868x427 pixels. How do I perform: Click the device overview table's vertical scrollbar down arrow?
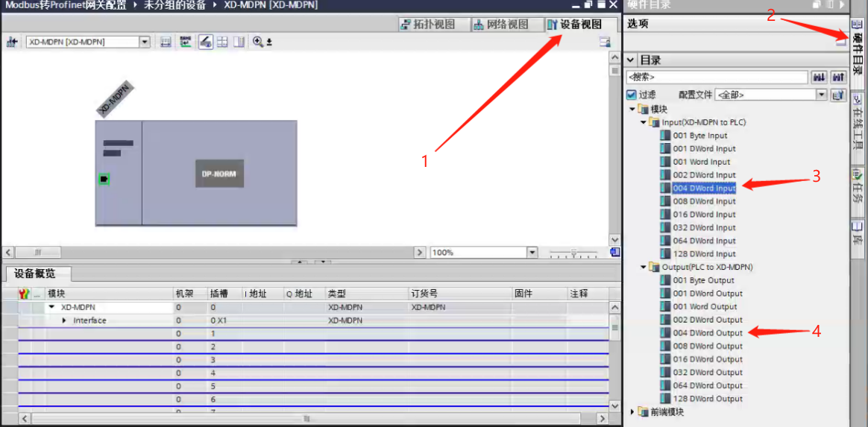coord(614,405)
